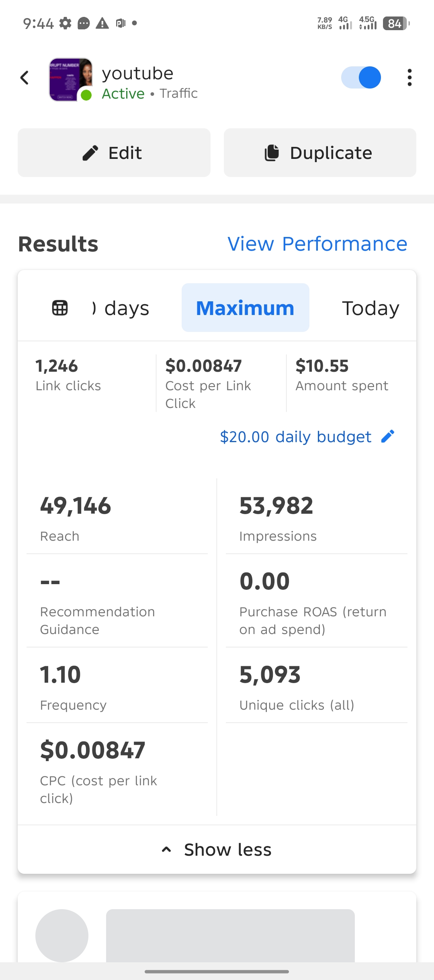434x980 pixels.
Task: Click the Show less chevron arrow
Action: point(166,850)
